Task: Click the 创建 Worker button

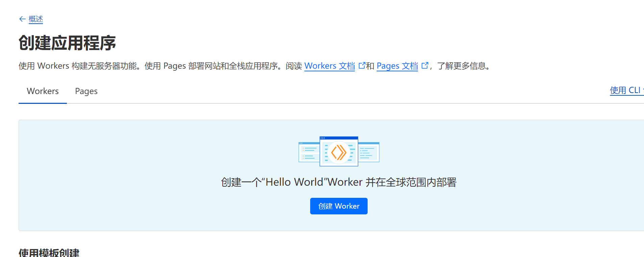Action: [339, 206]
